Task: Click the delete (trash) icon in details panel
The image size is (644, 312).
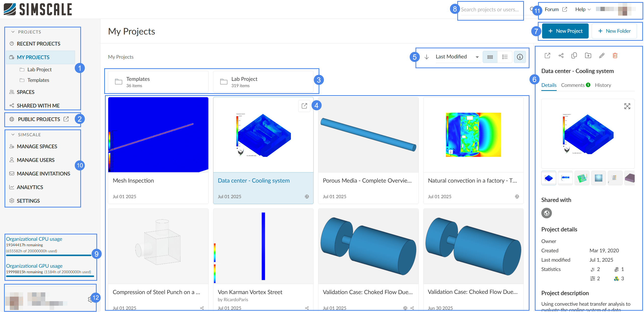Action: coord(615,56)
